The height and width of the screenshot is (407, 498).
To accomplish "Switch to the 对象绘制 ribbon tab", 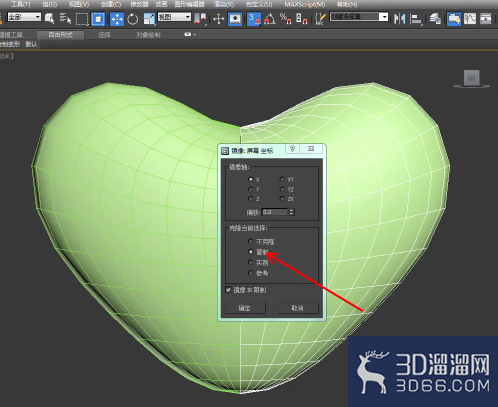I will (148, 35).
